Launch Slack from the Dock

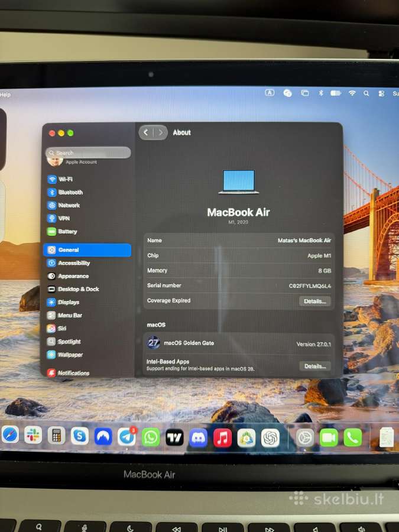33,435
